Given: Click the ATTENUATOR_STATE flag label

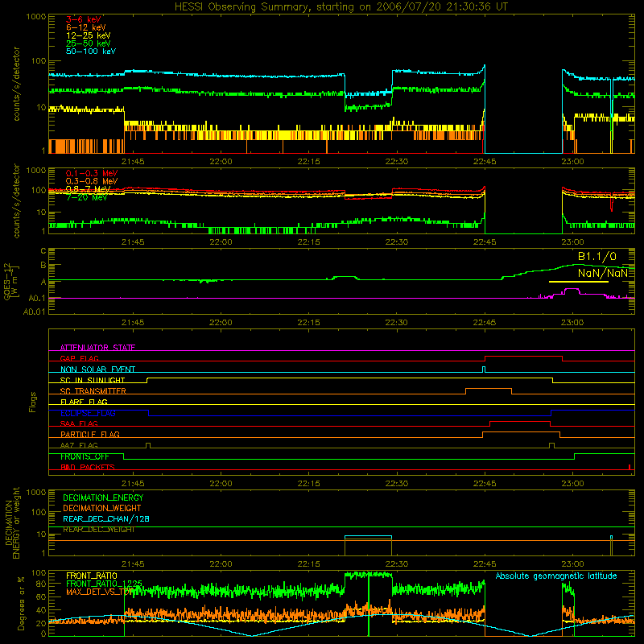Looking at the screenshot, I should [x=97, y=348].
